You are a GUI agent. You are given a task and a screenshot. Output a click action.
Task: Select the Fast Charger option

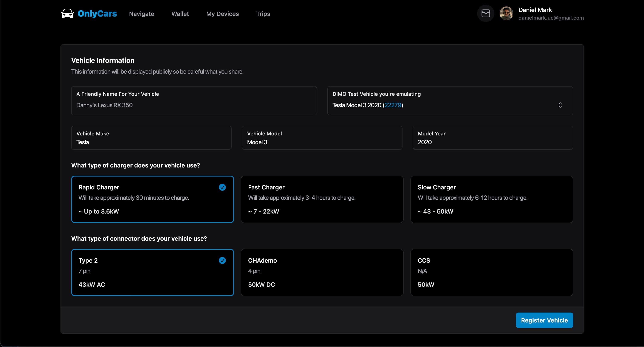[322, 199]
